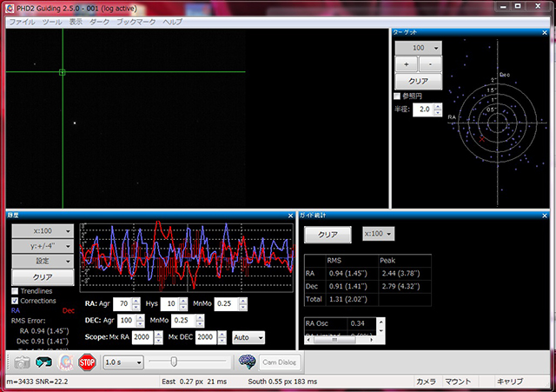Click the マウント status bar entry
The width and height of the screenshot is (556, 392).
[x=458, y=382]
